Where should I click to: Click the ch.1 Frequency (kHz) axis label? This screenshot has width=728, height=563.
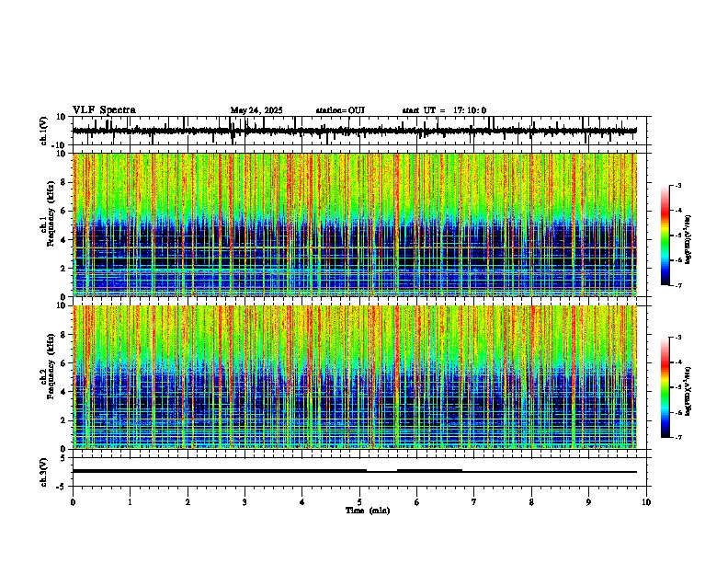click(48, 213)
